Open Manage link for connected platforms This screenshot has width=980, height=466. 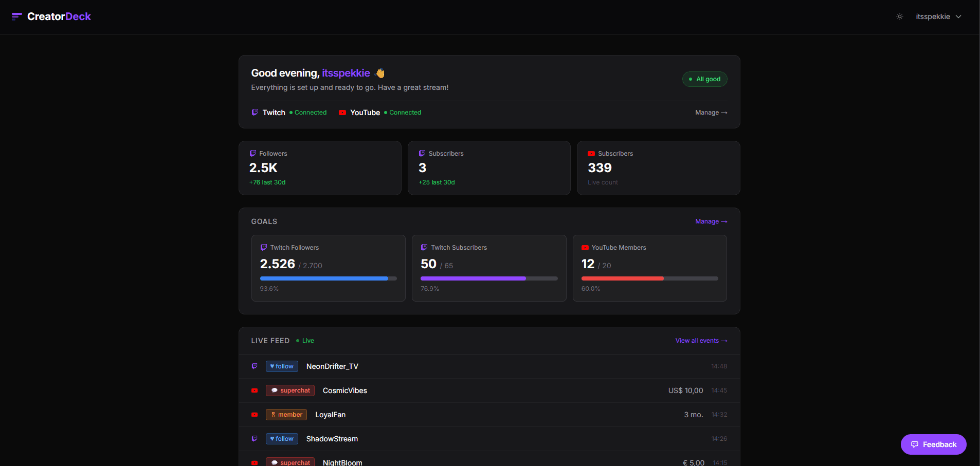pyautogui.click(x=711, y=113)
